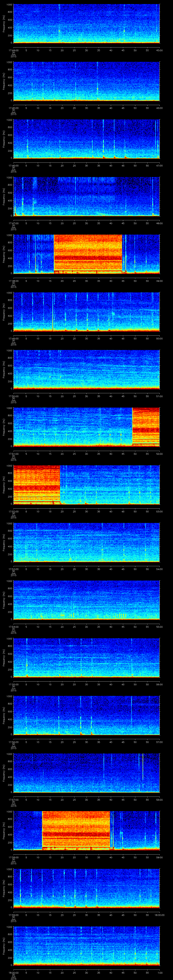
Task: Click the 15-second tick label under 17:52:00 spectrogram
Action: coord(50,511)
